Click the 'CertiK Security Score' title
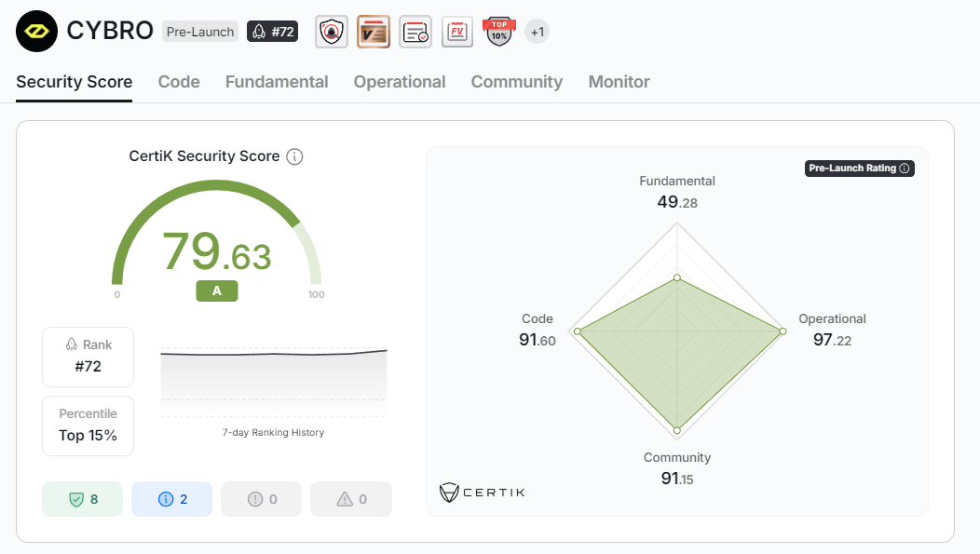The height and width of the screenshot is (554, 980). click(x=204, y=156)
